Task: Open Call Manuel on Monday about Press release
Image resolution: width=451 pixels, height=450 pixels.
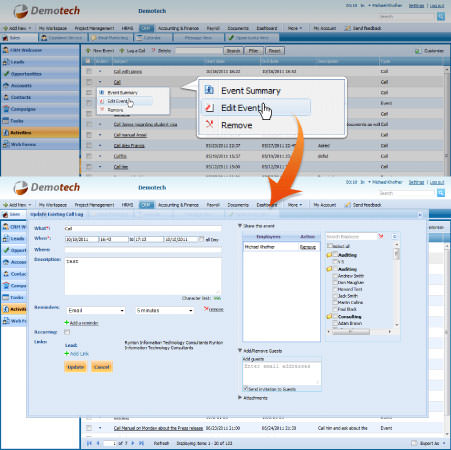Action: [158, 428]
